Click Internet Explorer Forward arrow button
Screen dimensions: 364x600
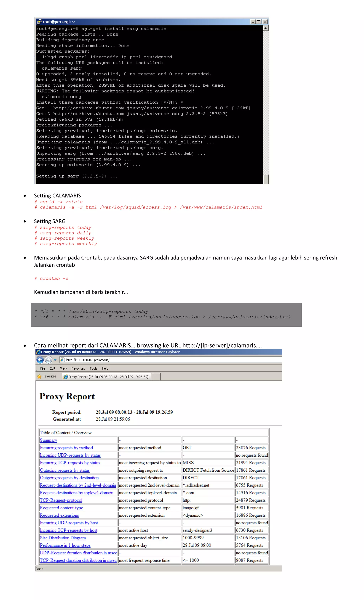pyautogui.click(x=48, y=360)
